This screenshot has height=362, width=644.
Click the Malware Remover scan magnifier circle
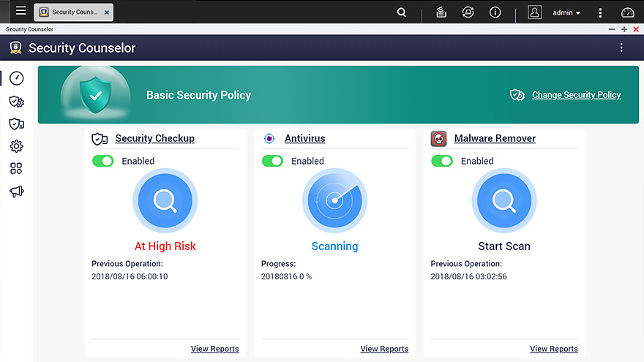click(x=503, y=200)
